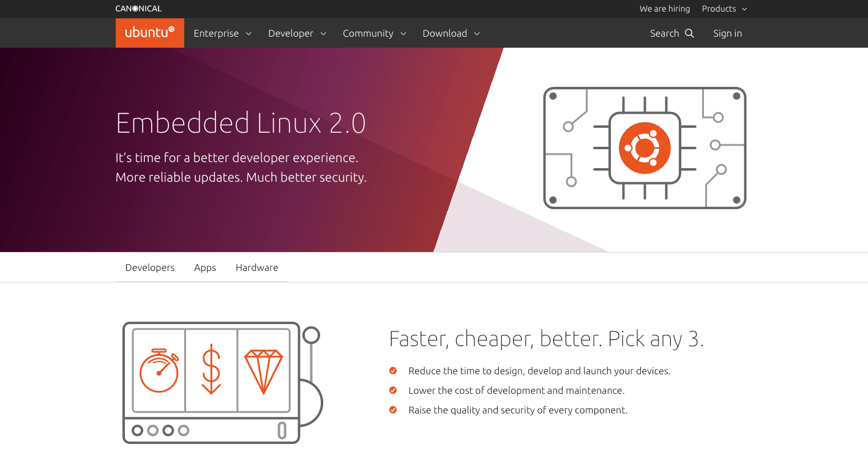The image size is (868, 466).
Task: Click the Ubuntu chip board illustration
Action: pyautogui.click(x=645, y=148)
